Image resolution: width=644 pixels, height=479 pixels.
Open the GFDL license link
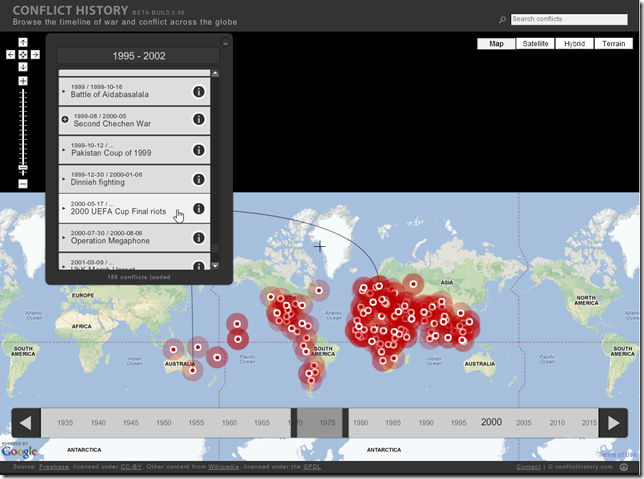click(x=312, y=467)
